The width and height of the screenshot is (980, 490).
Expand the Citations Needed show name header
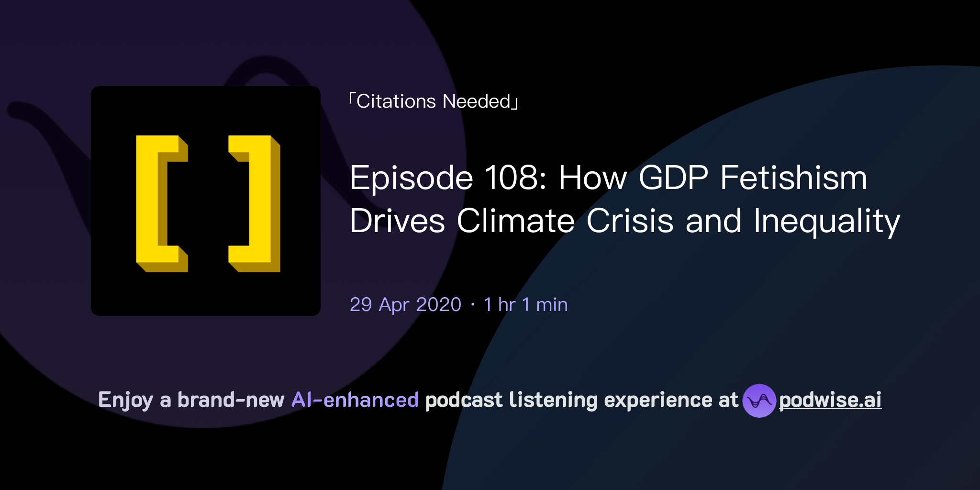pyautogui.click(x=432, y=101)
